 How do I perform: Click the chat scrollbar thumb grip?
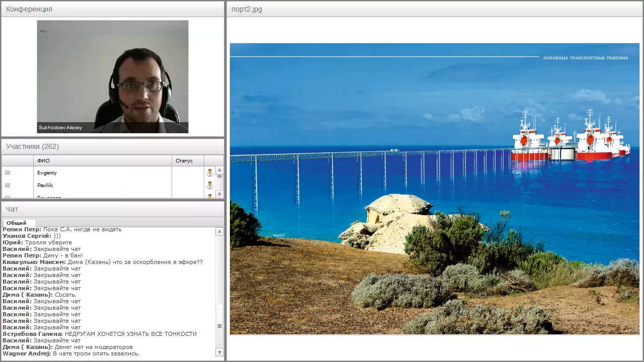[x=219, y=326]
